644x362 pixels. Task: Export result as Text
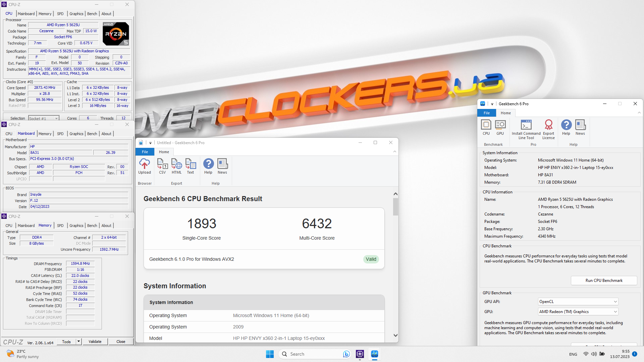[x=191, y=166]
